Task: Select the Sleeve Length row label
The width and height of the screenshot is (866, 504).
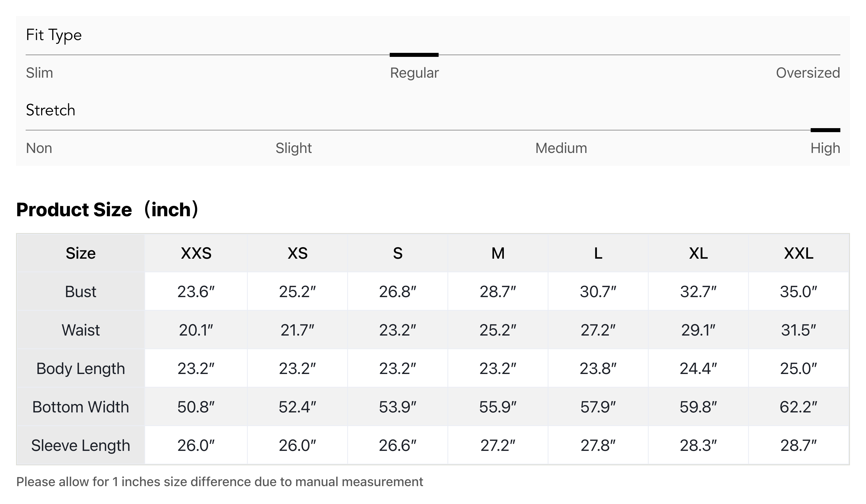Action: 80,446
